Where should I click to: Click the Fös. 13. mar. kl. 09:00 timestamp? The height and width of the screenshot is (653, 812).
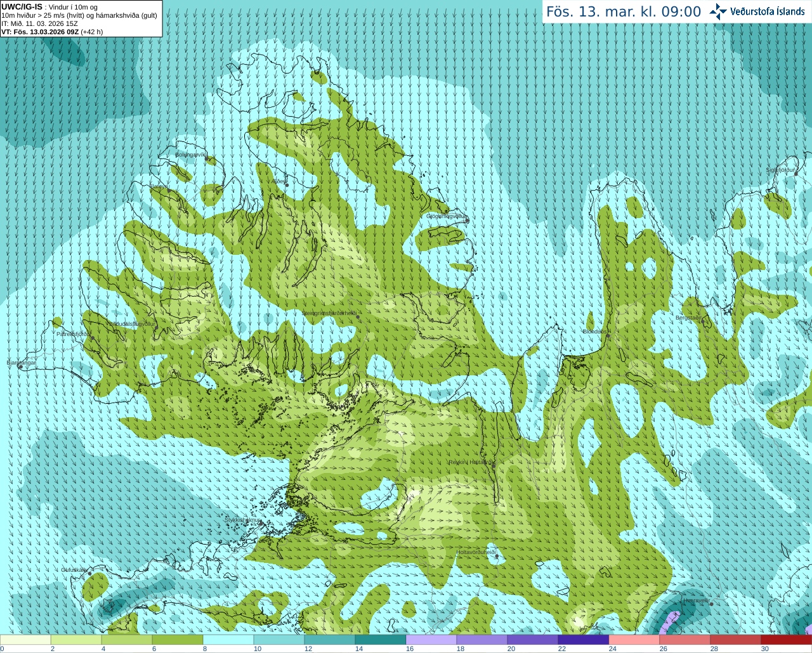click(624, 12)
